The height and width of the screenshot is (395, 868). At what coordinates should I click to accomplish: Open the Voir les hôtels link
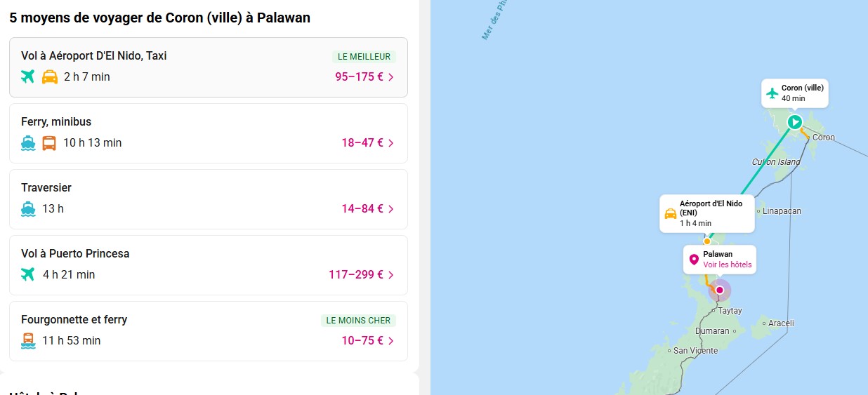pyautogui.click(x=728, y=265)
